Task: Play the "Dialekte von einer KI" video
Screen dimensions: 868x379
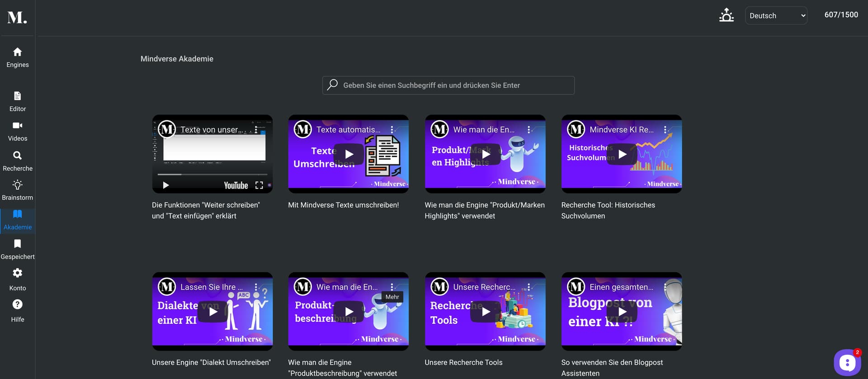Action: [212, 312]
